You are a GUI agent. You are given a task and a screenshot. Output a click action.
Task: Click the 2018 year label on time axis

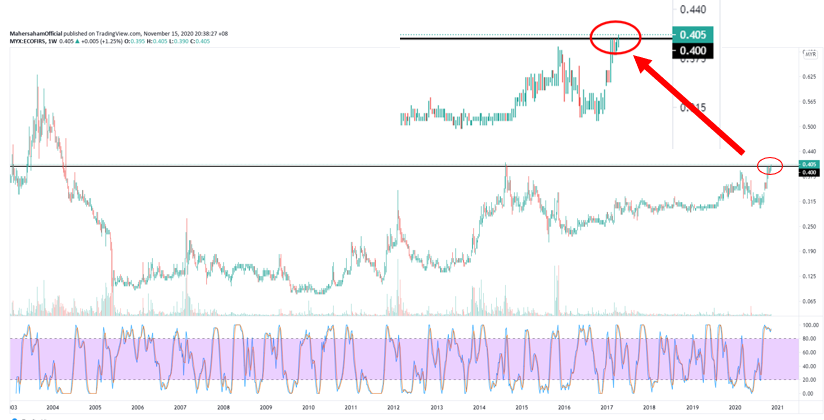tap(650, 407)
